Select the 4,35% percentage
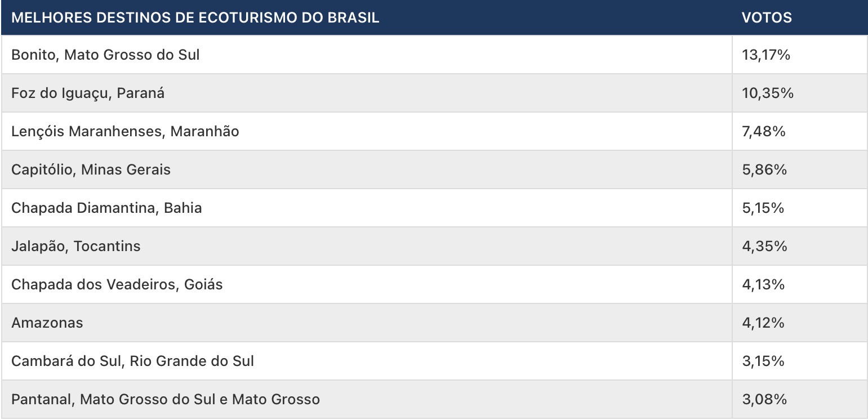The image size is (868, 420). pos(763,246)
